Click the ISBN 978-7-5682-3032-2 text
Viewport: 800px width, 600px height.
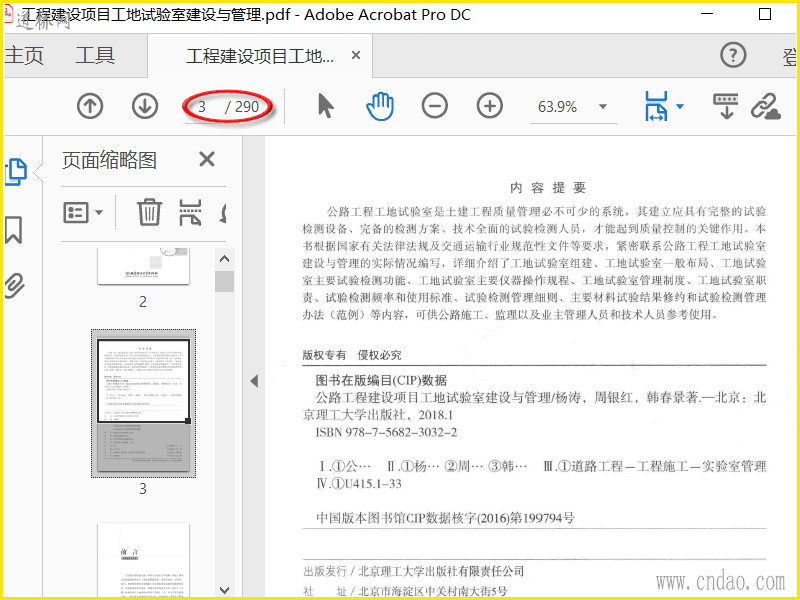tap(386, 432)
